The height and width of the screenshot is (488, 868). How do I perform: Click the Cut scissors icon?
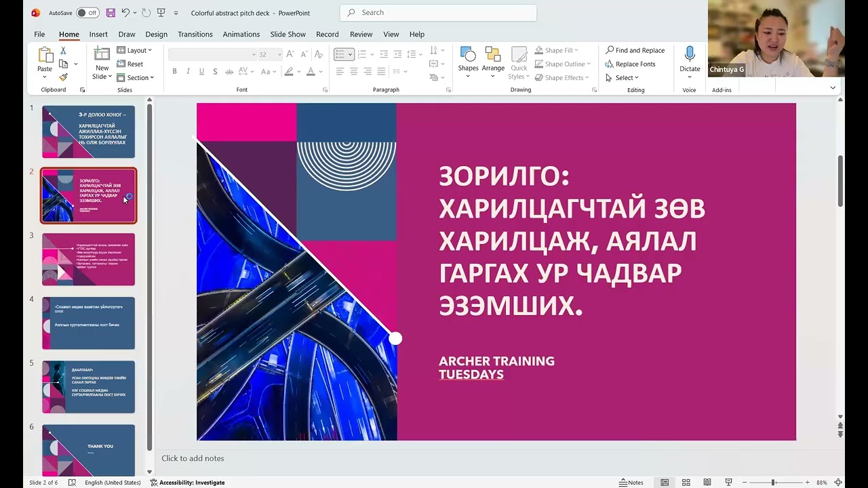[63, 51]
